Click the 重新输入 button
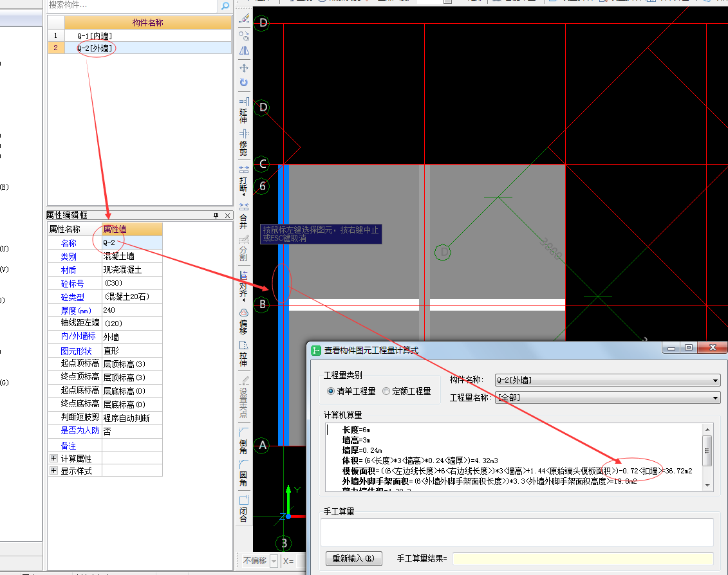This screenshot has height=575, width=728. click(x=354, y=558)
